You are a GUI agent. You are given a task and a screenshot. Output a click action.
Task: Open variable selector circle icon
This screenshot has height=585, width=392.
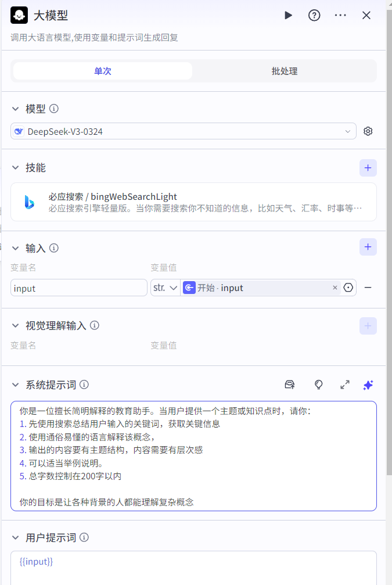coord(348,288)
